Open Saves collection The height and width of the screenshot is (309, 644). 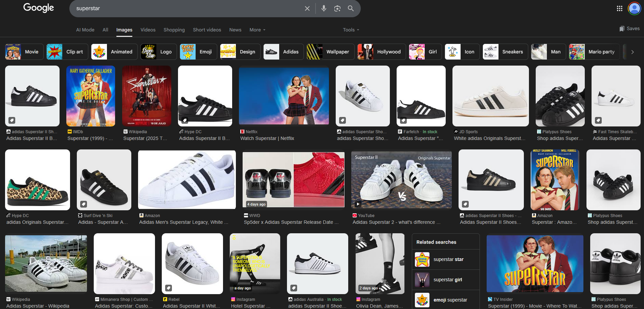coord(629,29)
